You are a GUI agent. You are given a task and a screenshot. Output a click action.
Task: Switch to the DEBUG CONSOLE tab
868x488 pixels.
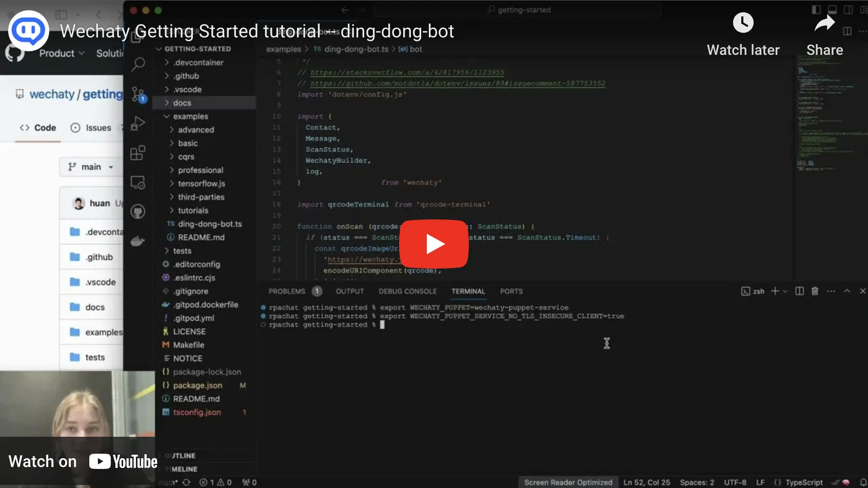click(408, 291)
